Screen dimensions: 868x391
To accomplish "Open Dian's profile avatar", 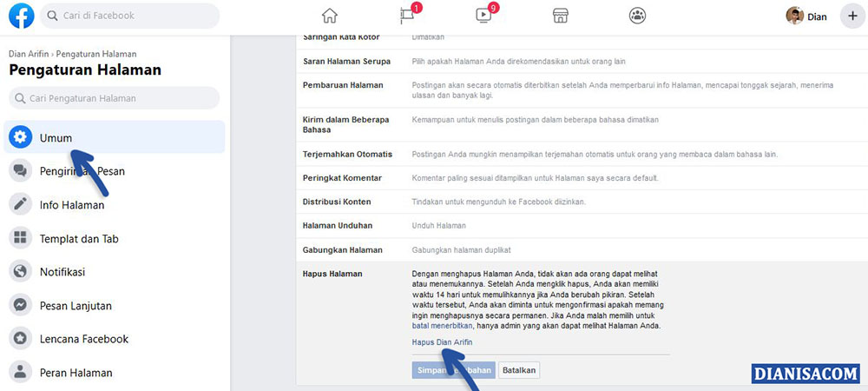I will (x=794, y=16).
